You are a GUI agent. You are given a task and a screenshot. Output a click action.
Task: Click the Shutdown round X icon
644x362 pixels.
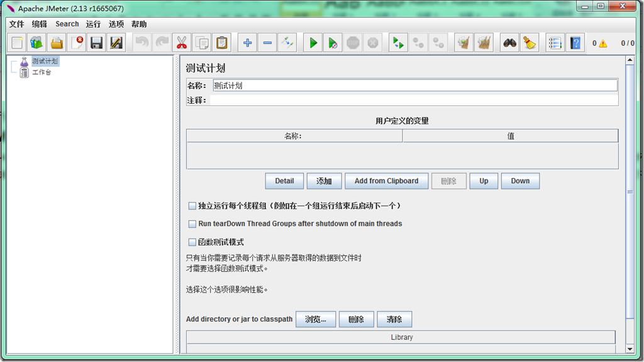(372, 43)
